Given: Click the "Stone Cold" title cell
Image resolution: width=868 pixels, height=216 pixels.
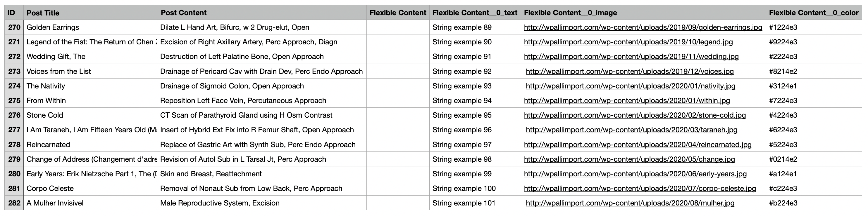Looking at the screenshot, I should pos(45,115).
